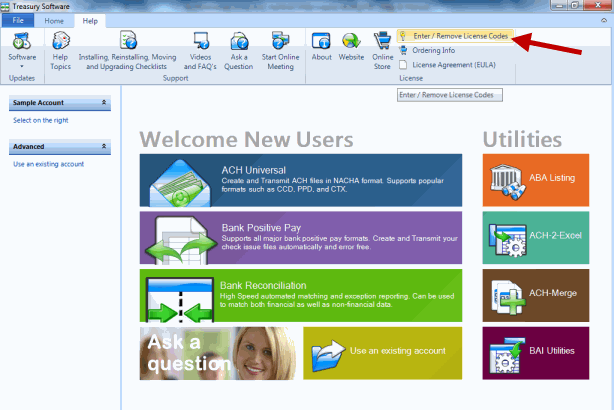This screenshot has height=410, width=614.
Task: Launch the Bank Reconciliation tile
Action: coord(301,295)
